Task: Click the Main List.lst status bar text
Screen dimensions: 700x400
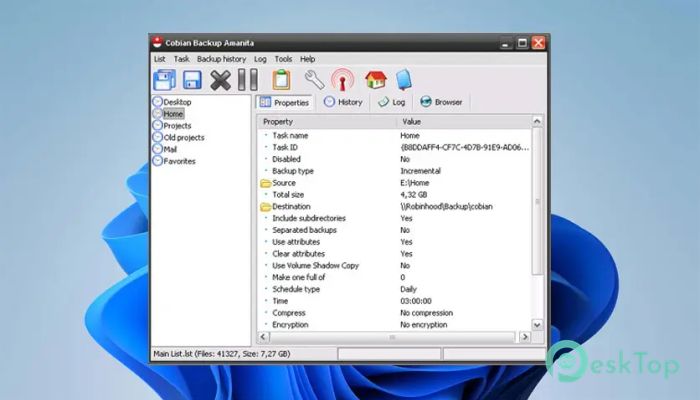Action: pyautogui.click(x=222, y=354)
